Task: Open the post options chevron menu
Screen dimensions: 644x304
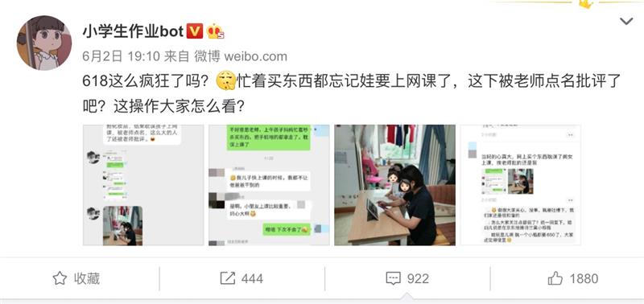Action: [626, 22]
